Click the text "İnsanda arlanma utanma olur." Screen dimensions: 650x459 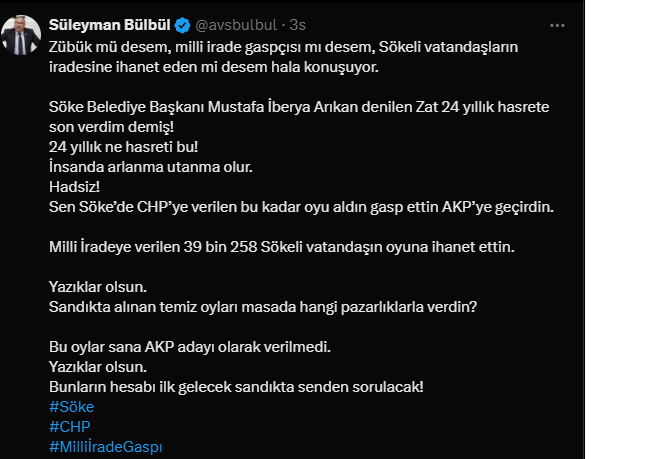(x=151, y=167)
